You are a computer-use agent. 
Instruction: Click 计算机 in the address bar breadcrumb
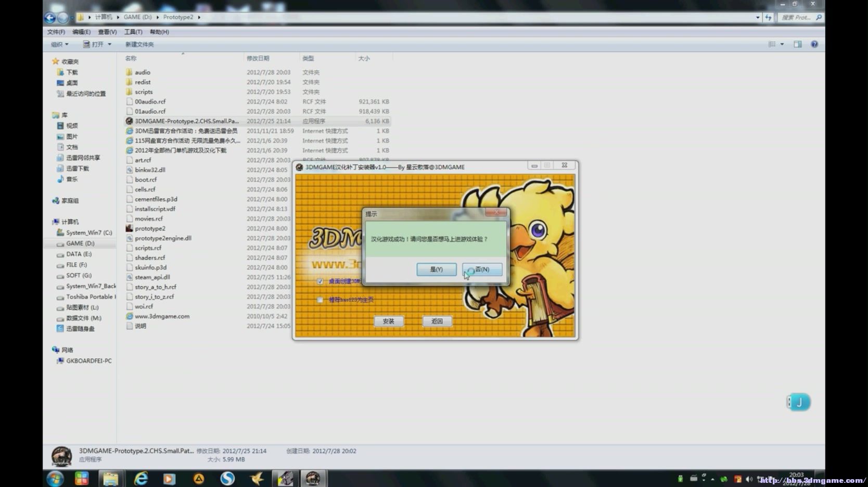pos(104,17)
